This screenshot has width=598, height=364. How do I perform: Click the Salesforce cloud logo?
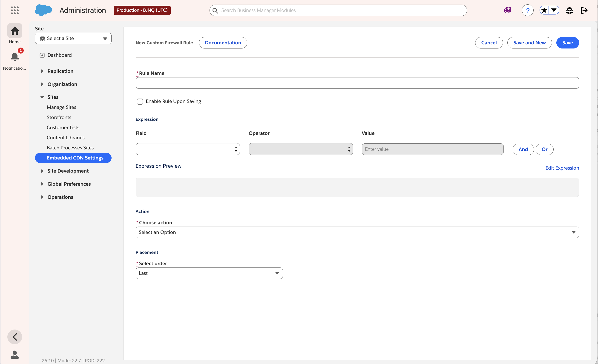tap(43, 10)
